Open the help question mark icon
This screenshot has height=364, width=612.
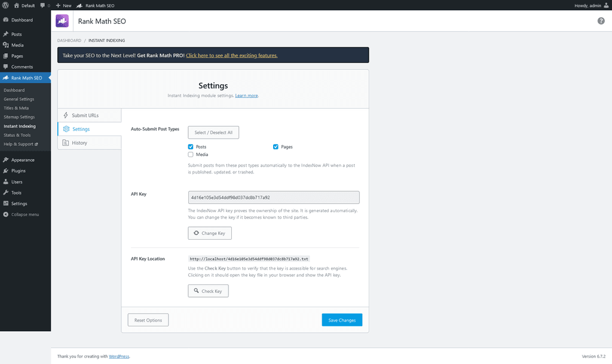click(601, 21)
